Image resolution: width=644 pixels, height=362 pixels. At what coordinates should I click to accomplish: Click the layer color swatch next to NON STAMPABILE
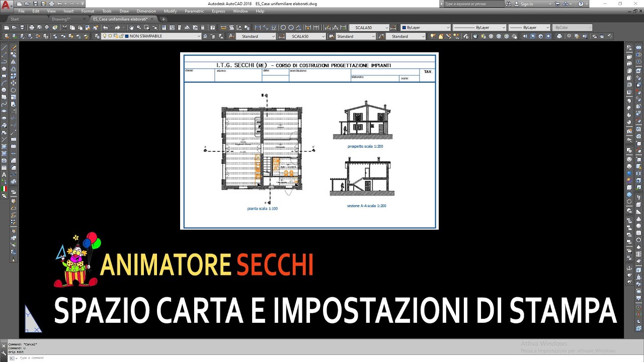pos(126,36)
